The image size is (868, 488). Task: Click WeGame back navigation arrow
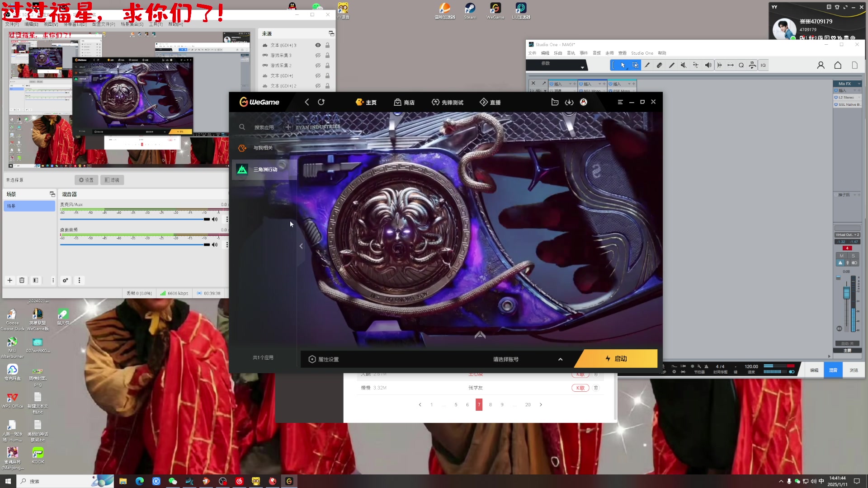(307, 102)
